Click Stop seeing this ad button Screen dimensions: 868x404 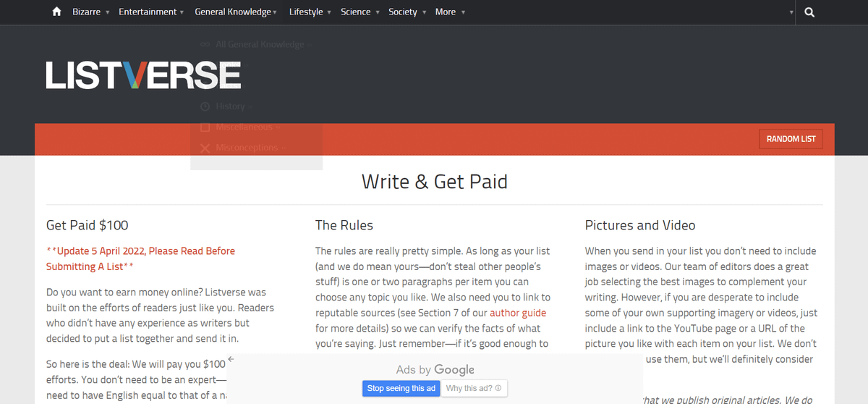coord(401,389)
